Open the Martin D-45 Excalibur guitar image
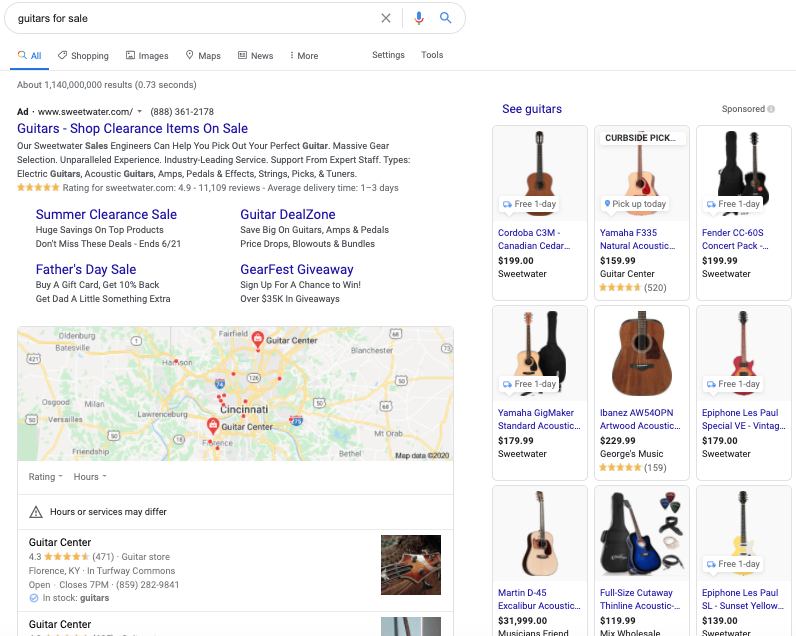796x636 pixels. click(x=540, y=533)
